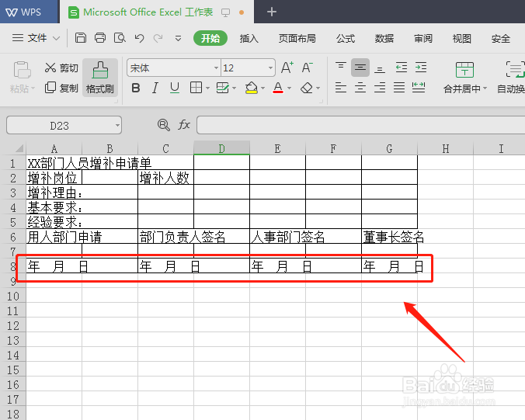Click the eraser clear-format icon
Image resolution: width=525 pixels, height=420 pixels.
pos(307,88)
